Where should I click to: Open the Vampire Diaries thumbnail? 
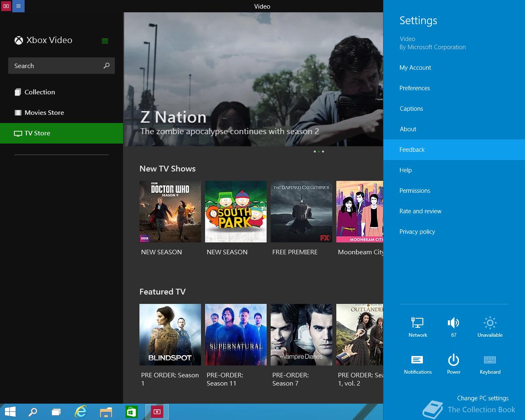(301, 335)
